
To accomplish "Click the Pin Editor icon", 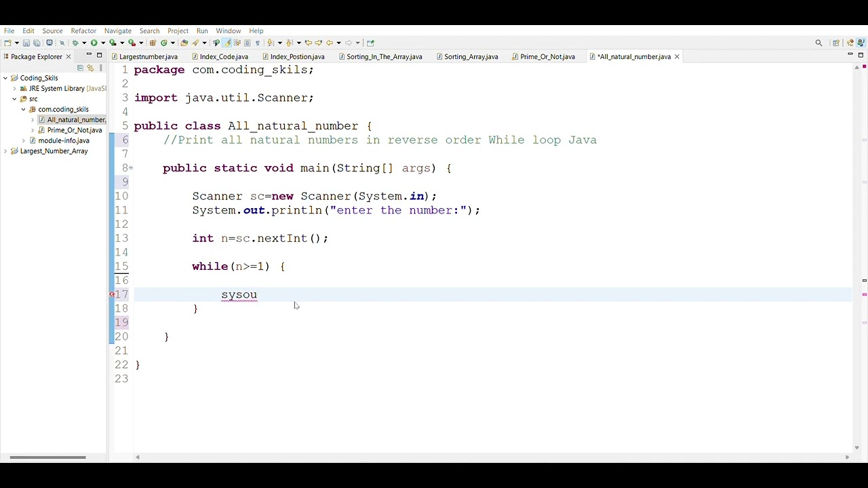I will pyautogui.click(x=370, y=43).
